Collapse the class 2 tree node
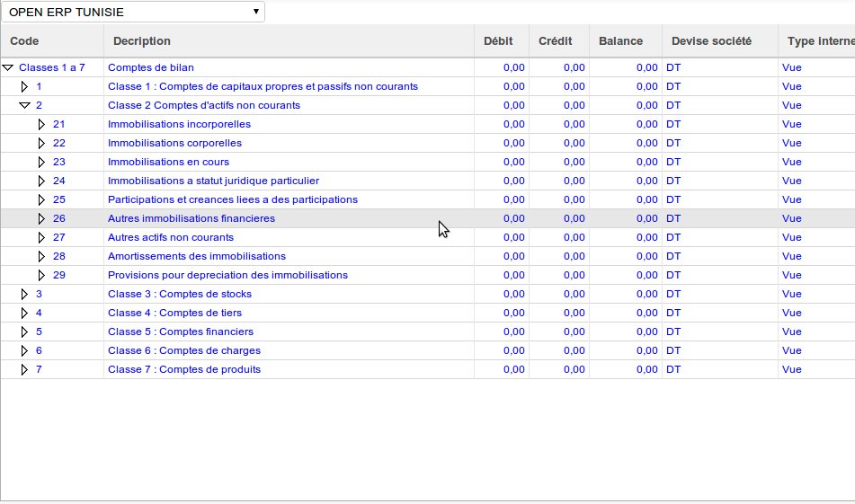 tap(25, 105)
